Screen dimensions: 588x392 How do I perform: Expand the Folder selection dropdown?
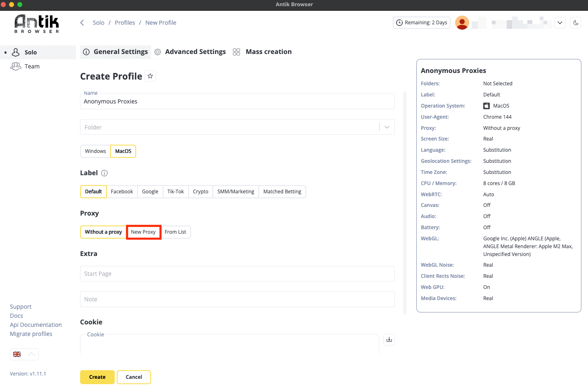tap(387, 127)
